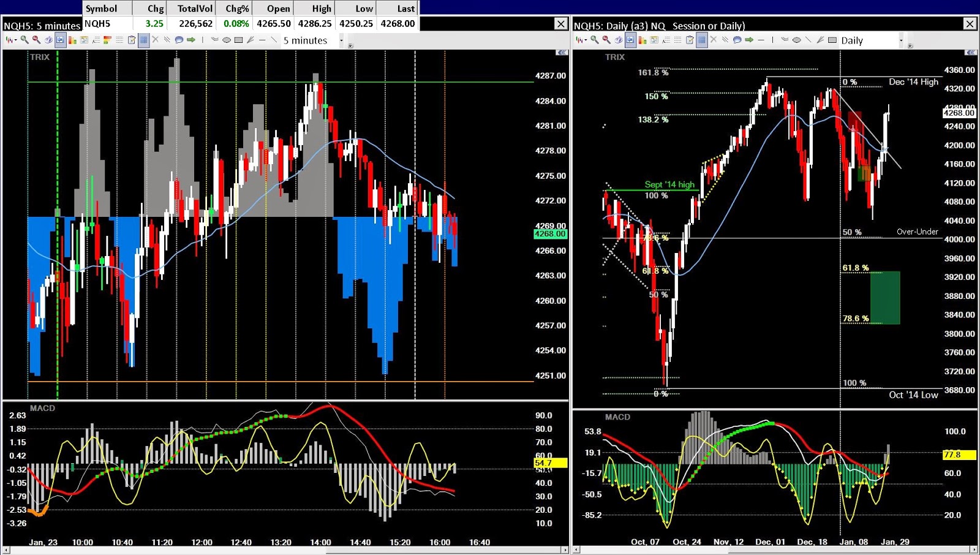Screen dimensions: 980x555
Task: Click the yellow 54.7 indicator value marker
Action: (550, 463)
